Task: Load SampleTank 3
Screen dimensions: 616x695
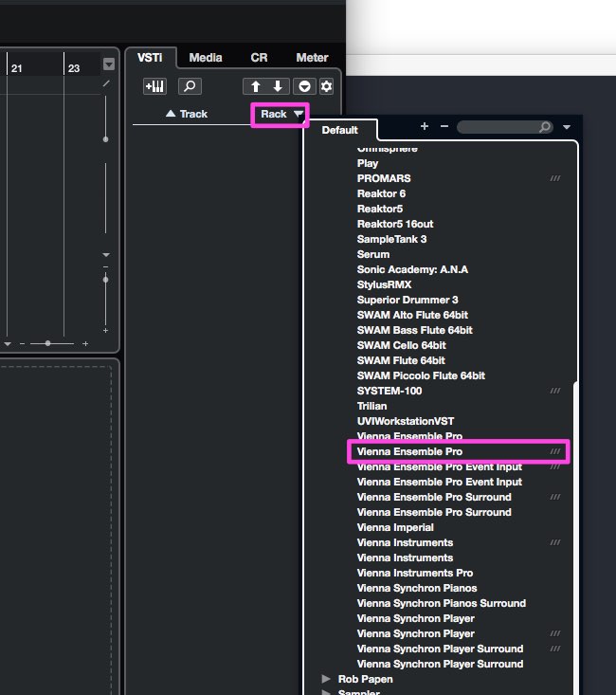Action: pyautogui.click(x=391, y=239)
